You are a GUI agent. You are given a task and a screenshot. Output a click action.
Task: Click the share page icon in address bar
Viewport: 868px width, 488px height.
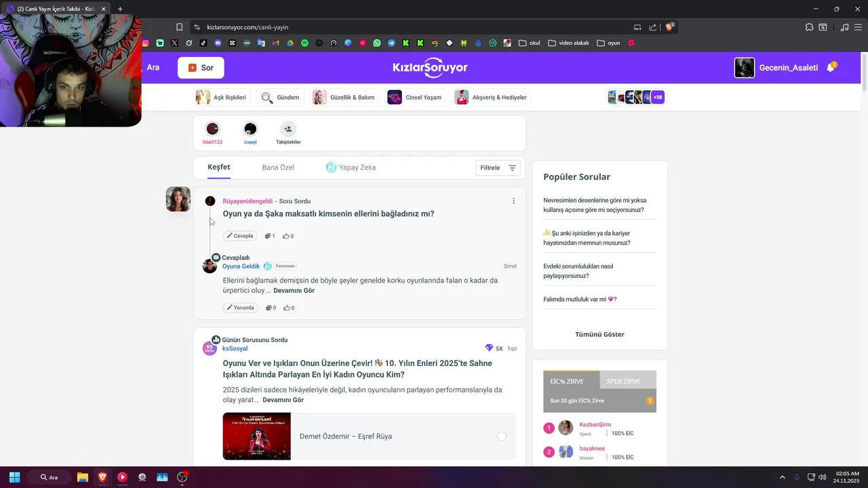tap(652, 27)
